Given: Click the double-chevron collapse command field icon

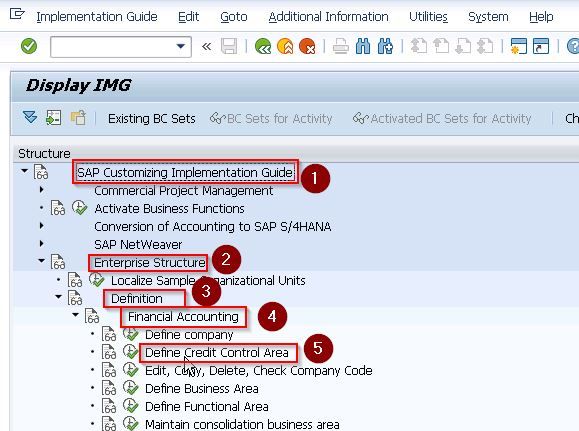Looking at the screenshot, I should pos(206,47).
